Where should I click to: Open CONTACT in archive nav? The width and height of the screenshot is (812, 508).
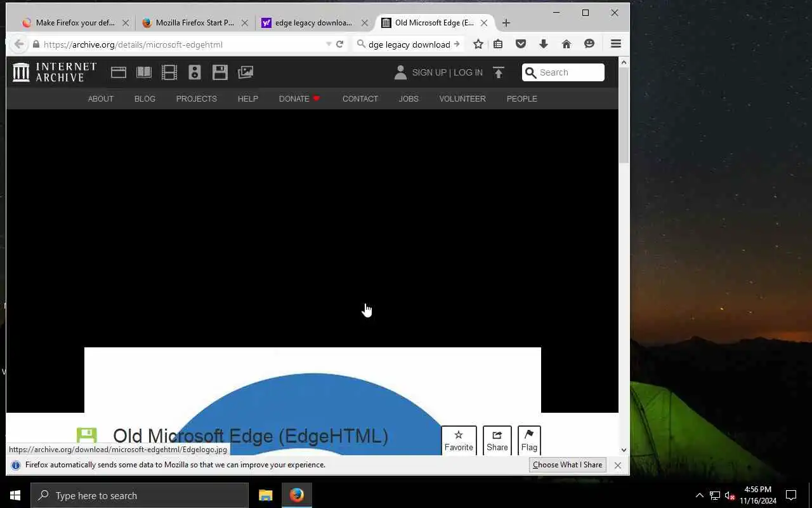(x=360, y=99)
